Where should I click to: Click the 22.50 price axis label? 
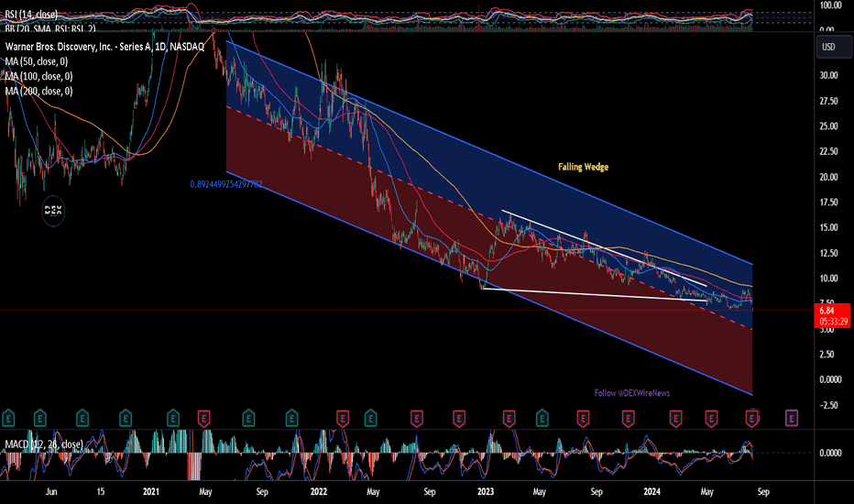[x=828, y=151]
